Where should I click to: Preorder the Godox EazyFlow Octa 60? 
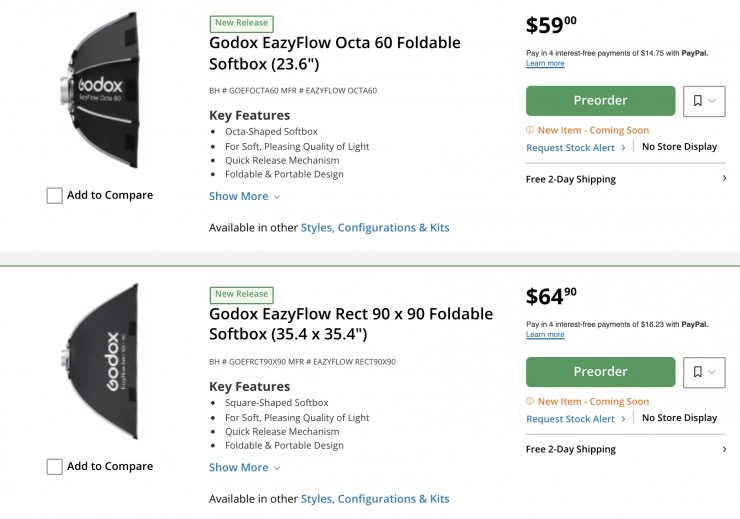600,101
